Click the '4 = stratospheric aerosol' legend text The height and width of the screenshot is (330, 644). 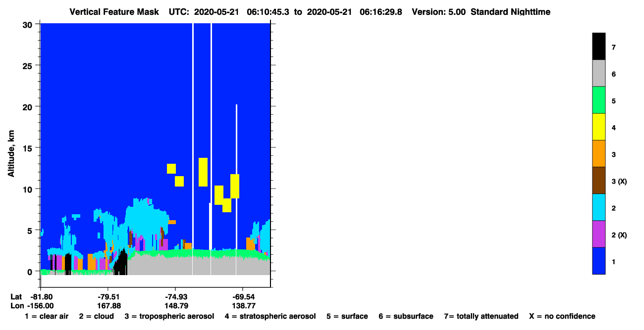[x=270, y=316]
